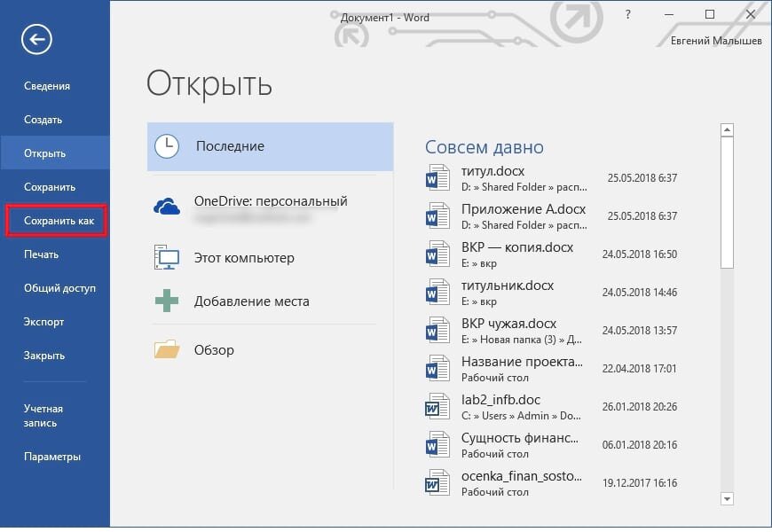Click the clock icon next to Последние

click(x=167, y=146)
